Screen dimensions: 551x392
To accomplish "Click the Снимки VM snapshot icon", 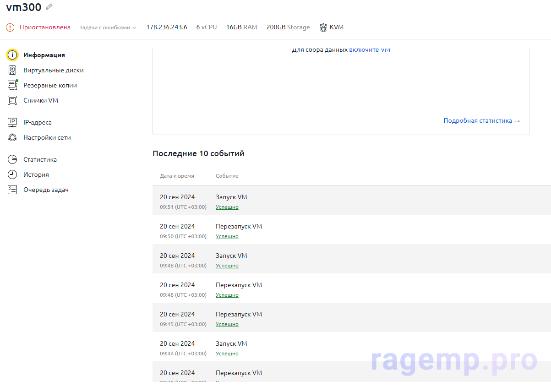I will pyautogui.click(x=12, y=100).
